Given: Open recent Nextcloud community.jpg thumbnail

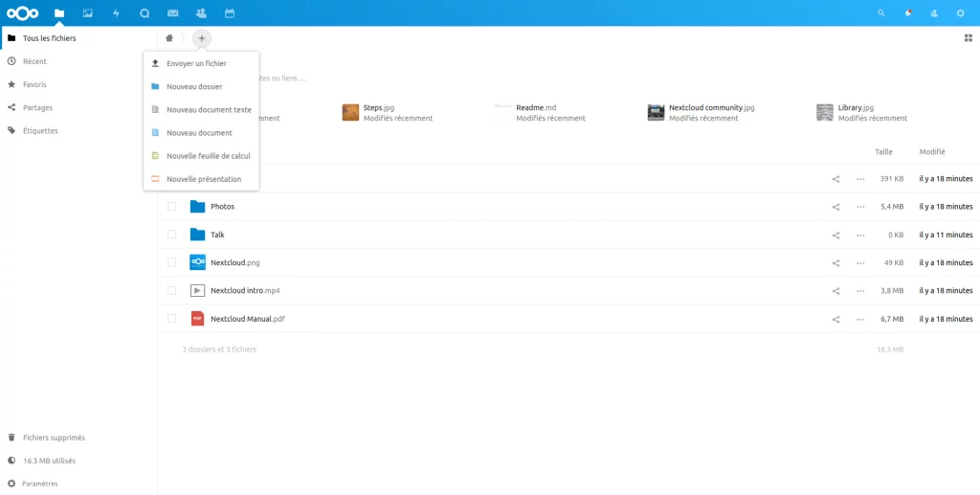Looking at the screenshot, I should (x=656, y=113).
